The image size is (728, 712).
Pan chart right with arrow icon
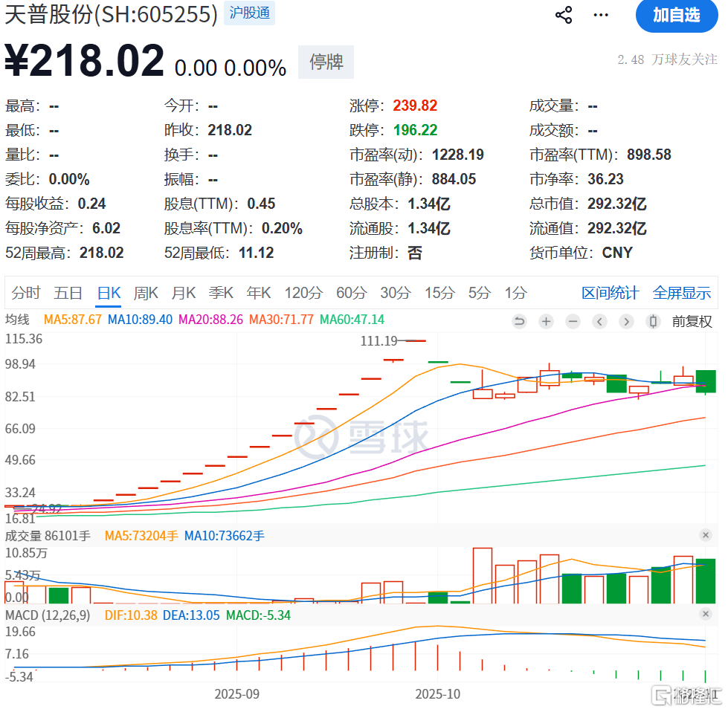(626, 321)
